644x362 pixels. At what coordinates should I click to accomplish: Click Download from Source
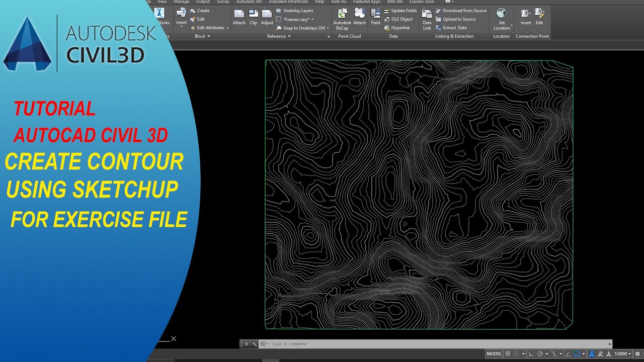[x=461, y=11]
